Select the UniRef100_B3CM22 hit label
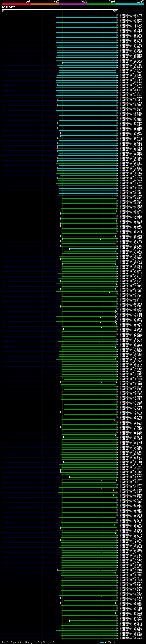This screenshot has width=146, height=644. click(131, 233)
